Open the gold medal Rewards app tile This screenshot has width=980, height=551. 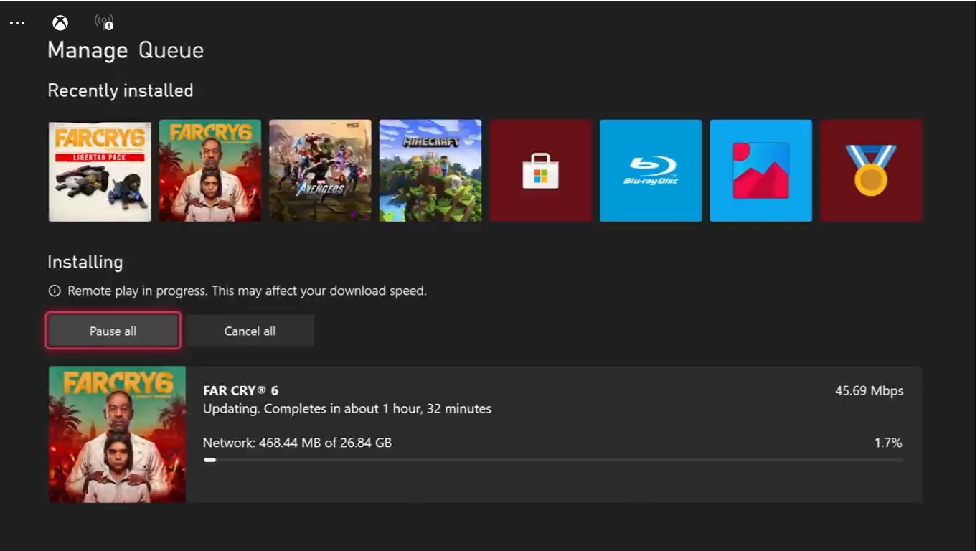(871, 171)
